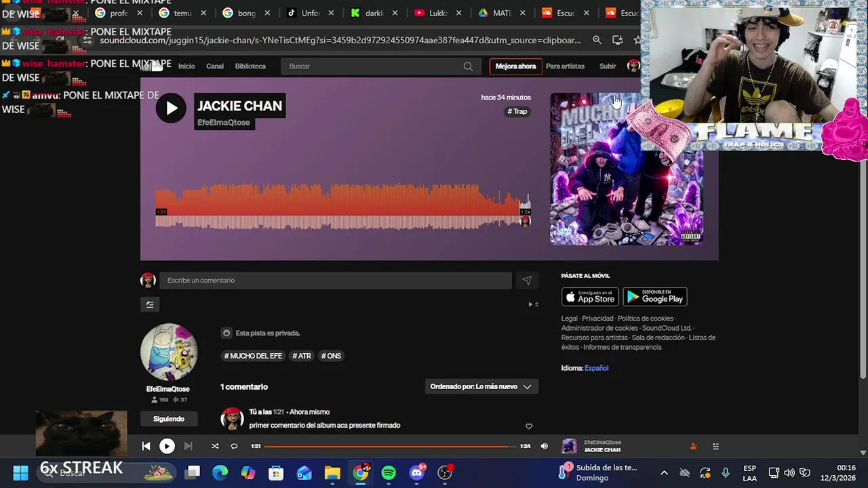The height and width of the screenshot is (488, 868).
Task: Toggle the Siguiendo follow button
Action: pyautogui.click(x=169, y=419)
